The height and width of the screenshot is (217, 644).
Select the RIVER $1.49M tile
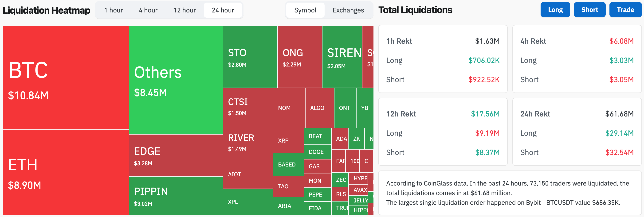[248, 142]
